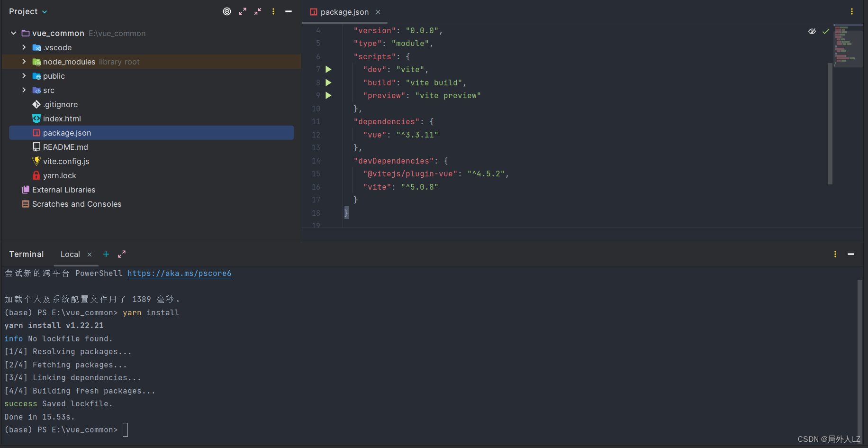
Task: Click line number 12 in gutter
Action: [316, 135]
